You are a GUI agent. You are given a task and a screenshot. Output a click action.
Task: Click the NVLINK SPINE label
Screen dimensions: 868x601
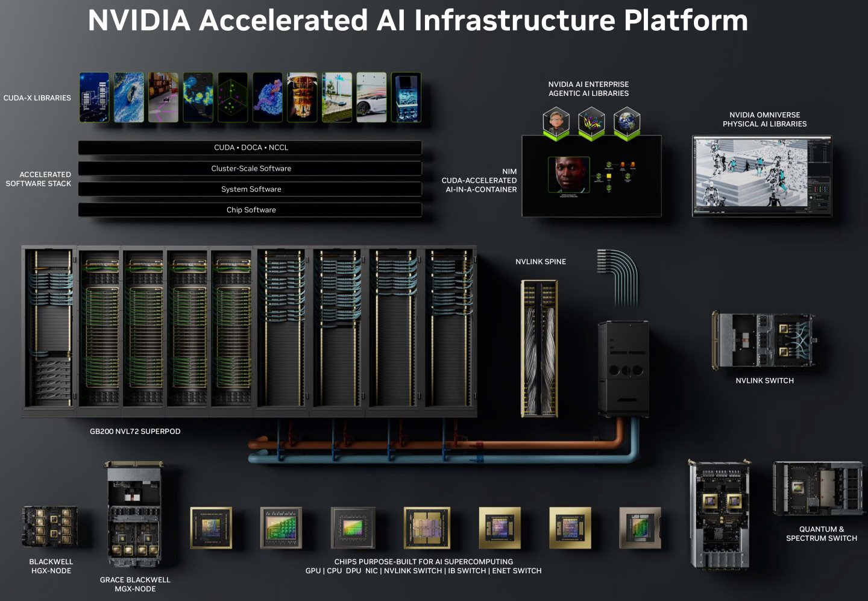click(541, 262)
